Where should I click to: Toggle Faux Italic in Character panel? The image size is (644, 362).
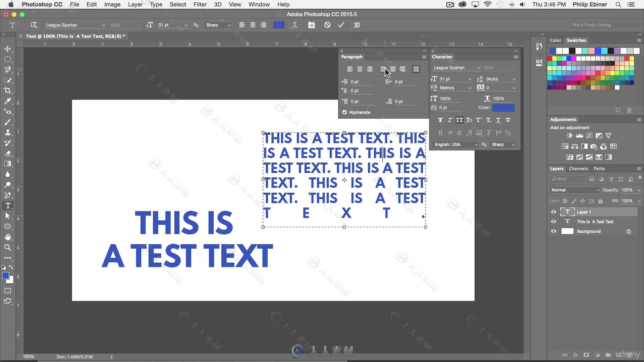coord(450,120)
